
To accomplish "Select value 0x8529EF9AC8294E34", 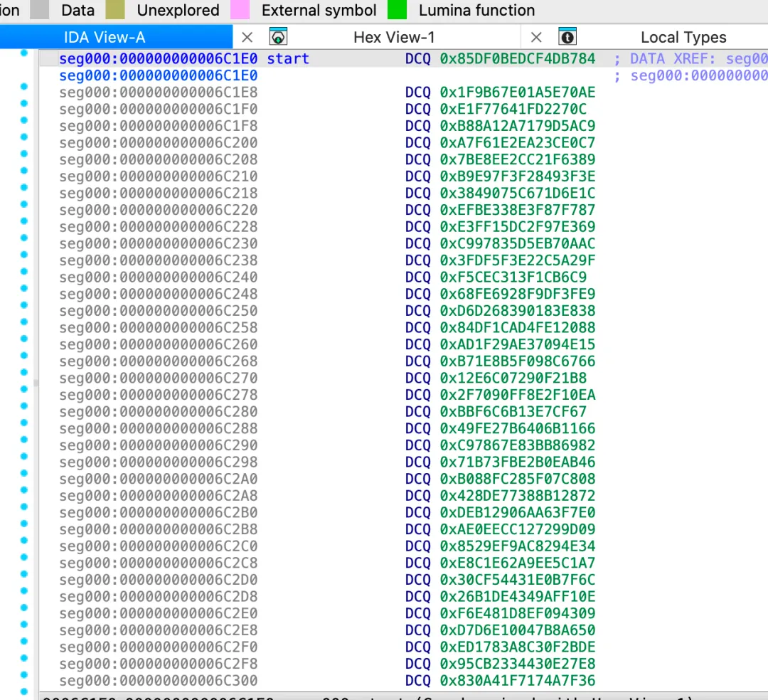I will tap(517, 546).
